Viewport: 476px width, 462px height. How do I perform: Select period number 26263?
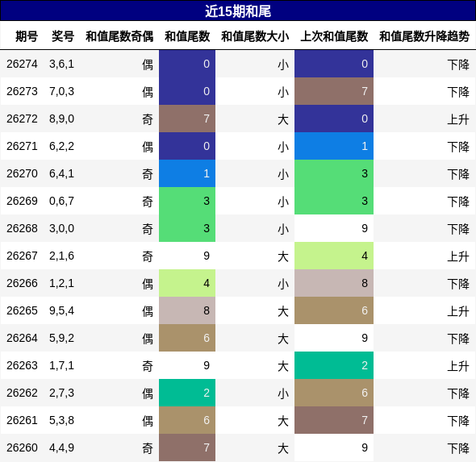22,365
